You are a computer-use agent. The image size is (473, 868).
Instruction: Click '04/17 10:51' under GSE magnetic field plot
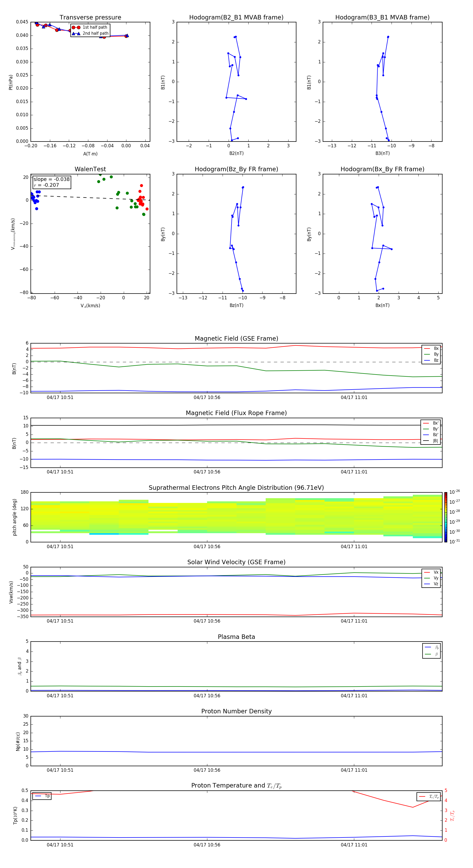point(60,398)
